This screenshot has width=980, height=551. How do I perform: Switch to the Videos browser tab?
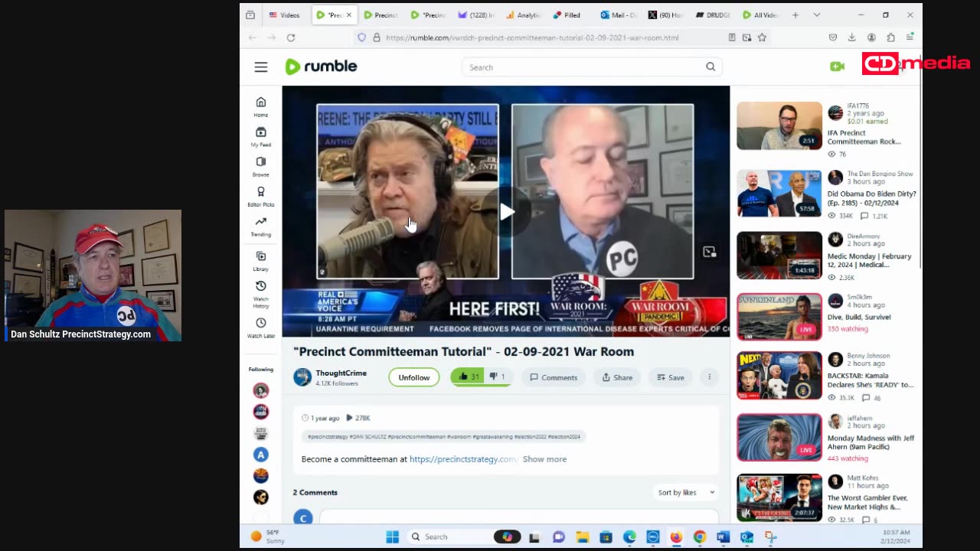click(x=286, y=15)
